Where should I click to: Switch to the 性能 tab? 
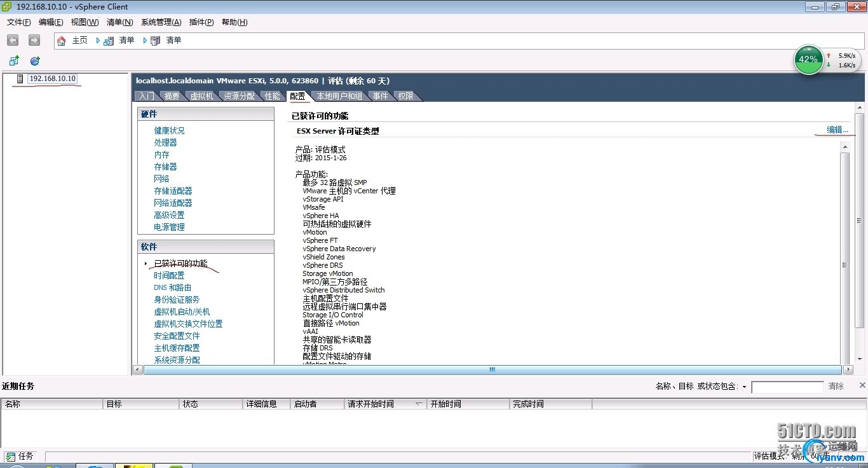click(x=272, y=96)
